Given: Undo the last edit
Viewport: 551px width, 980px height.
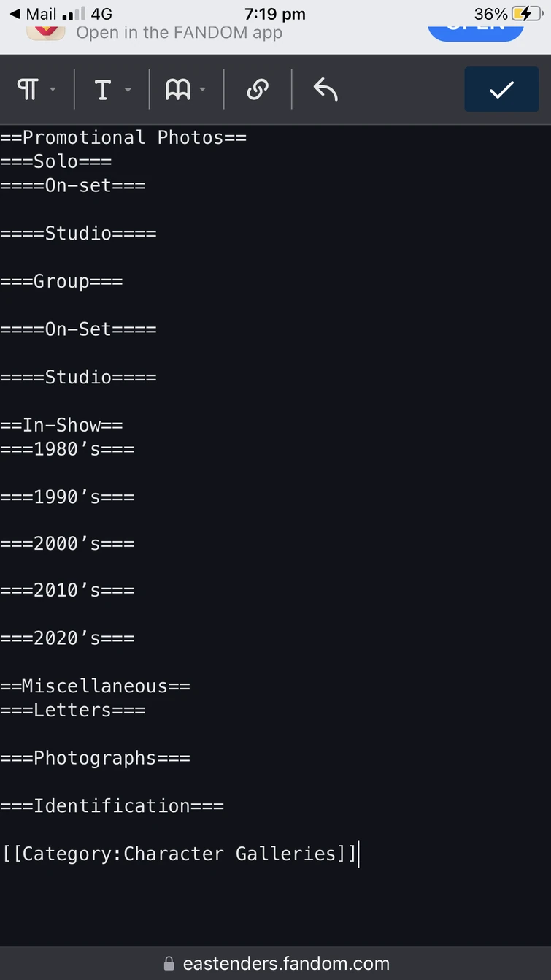Looking at the screenshot, I should (325, 90).
